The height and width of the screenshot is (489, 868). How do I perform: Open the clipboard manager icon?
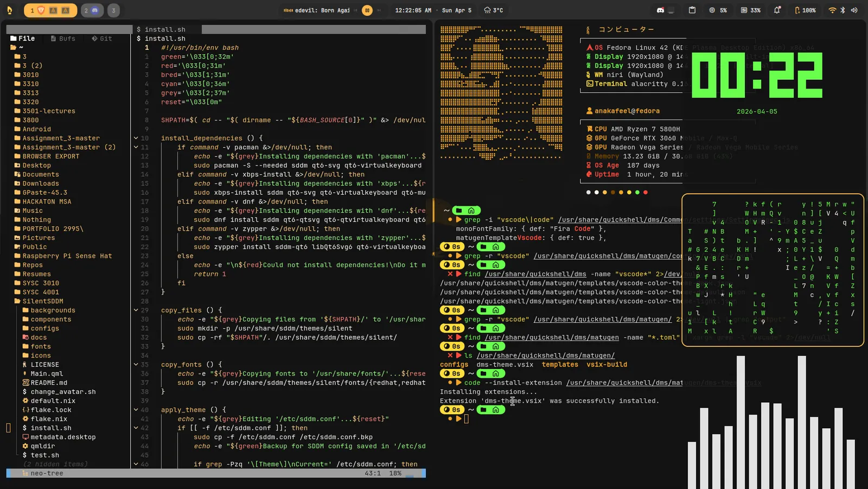(692, 10)
